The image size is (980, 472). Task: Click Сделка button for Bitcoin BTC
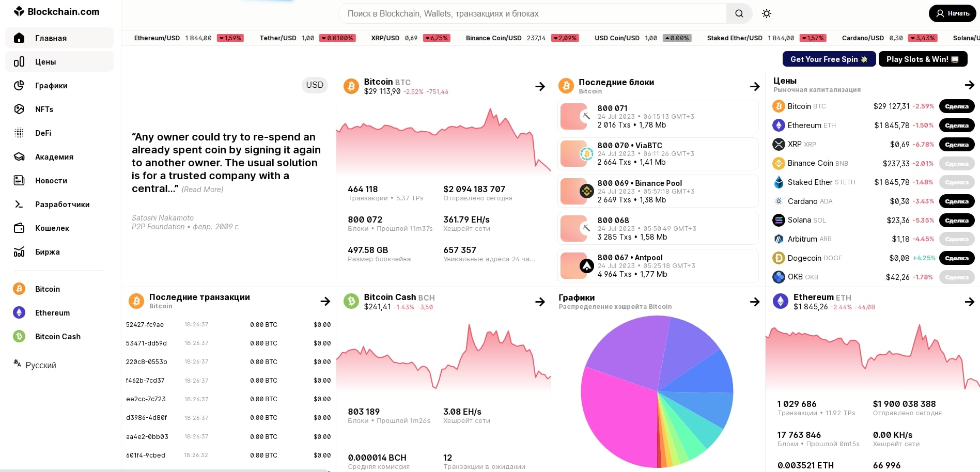click(957, 106)
